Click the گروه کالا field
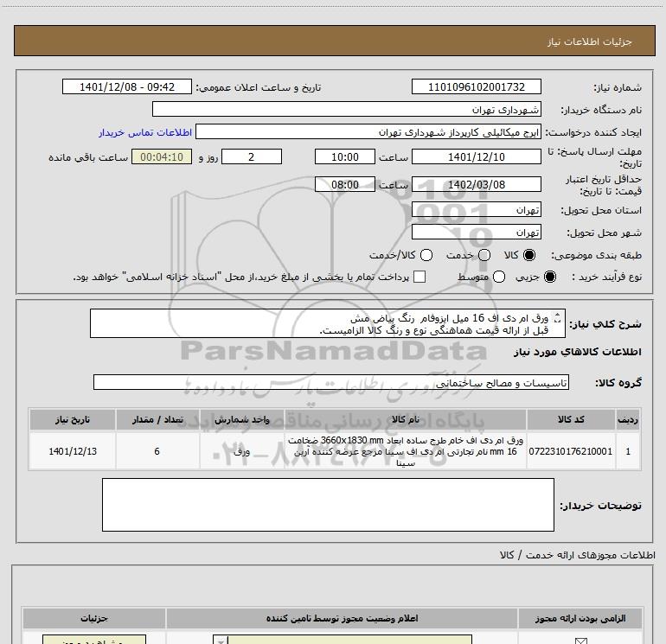Image resolution: width=666 pixels, height=644 pixels. (x=331, y=382)
